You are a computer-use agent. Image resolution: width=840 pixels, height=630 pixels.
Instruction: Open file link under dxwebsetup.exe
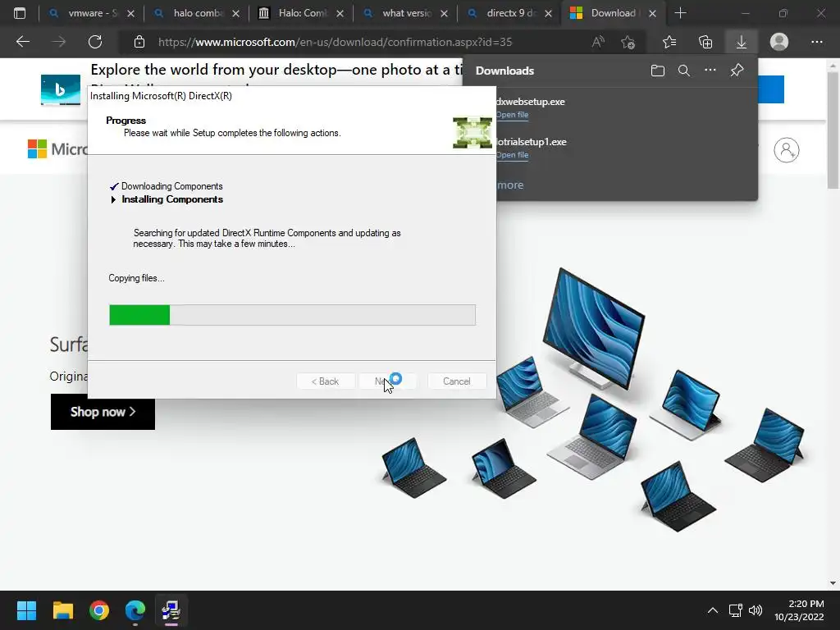(x=512, y=115)
